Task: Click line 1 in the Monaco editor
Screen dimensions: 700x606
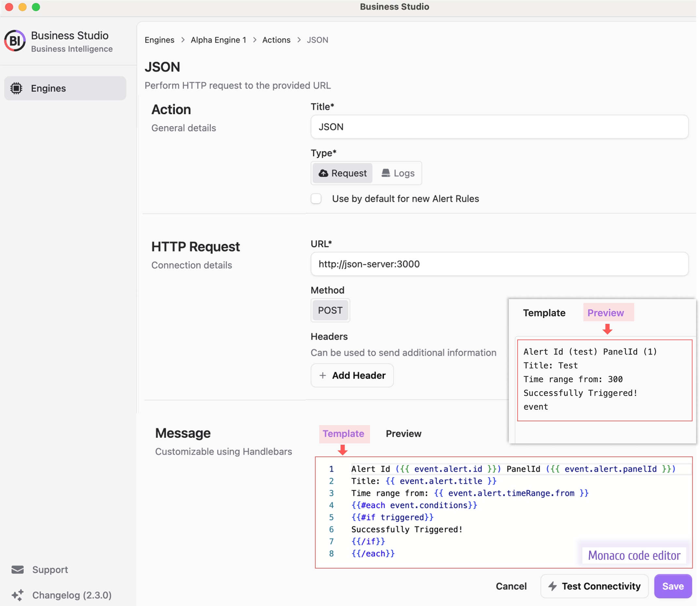Action: 513,469
